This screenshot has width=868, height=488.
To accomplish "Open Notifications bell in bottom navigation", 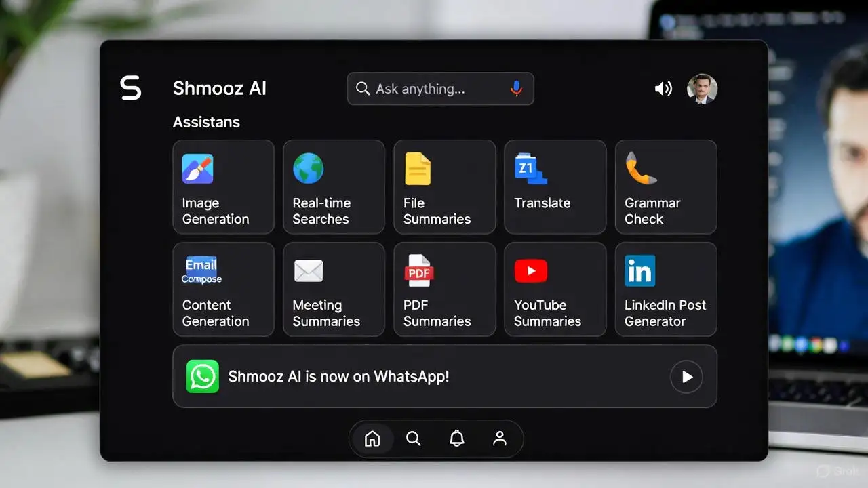I will tap(457, 439).
